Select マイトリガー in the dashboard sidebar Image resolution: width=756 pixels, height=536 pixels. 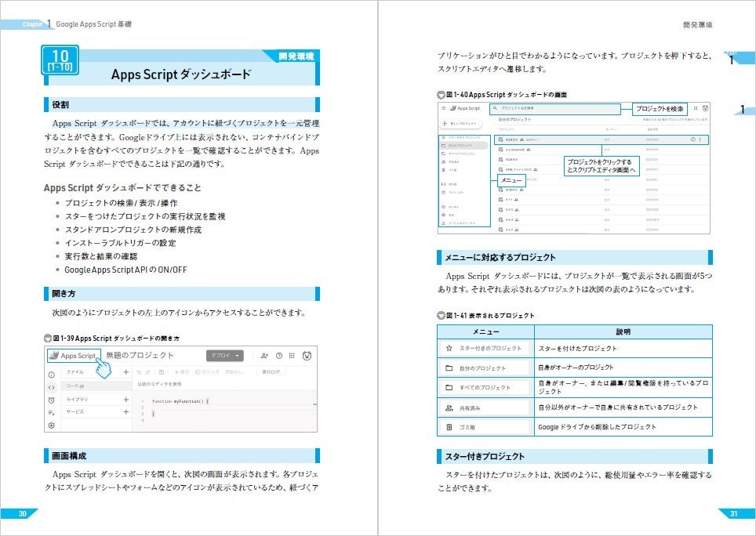453,192
